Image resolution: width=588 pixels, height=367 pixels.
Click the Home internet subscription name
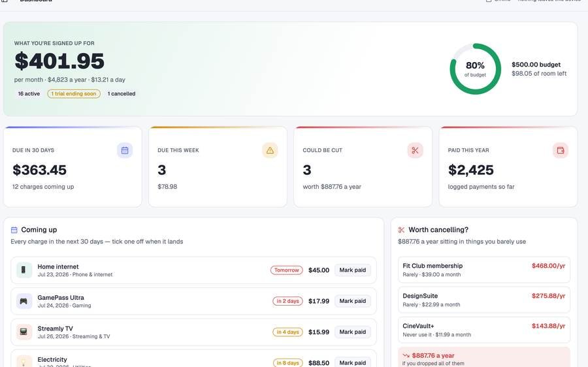coord(58,266)
